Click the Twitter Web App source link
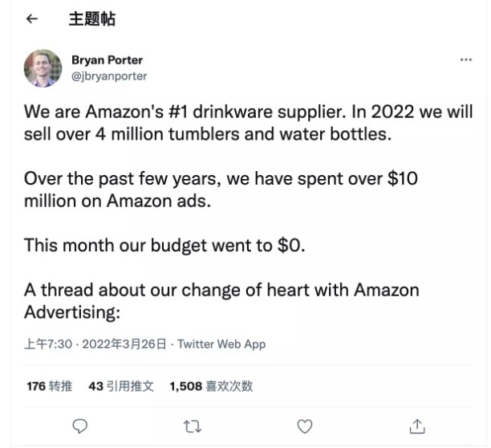 tap(221, 344)
